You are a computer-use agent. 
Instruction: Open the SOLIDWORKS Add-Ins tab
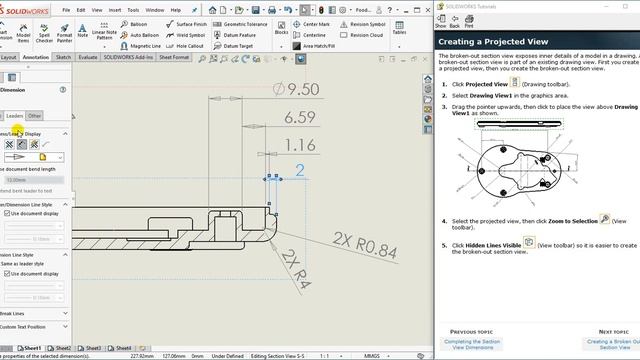pos(128,57)
